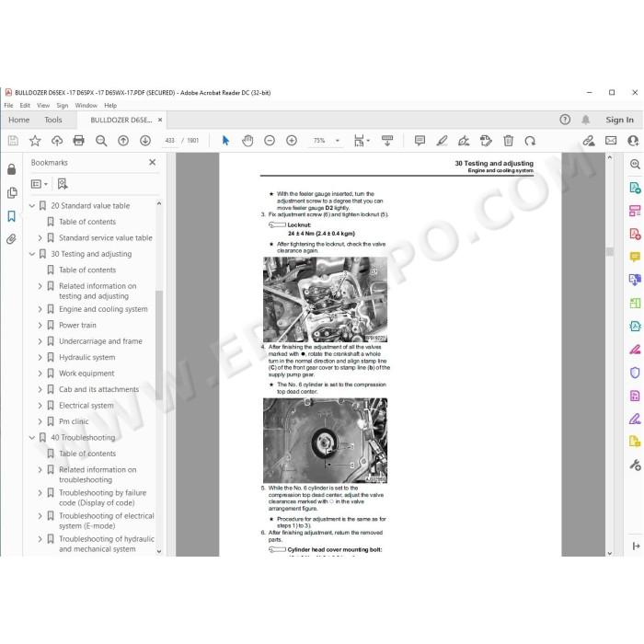Expand the Power train bookmark
The width and height of the screenshot is (644, 644).
pos(40,326)
